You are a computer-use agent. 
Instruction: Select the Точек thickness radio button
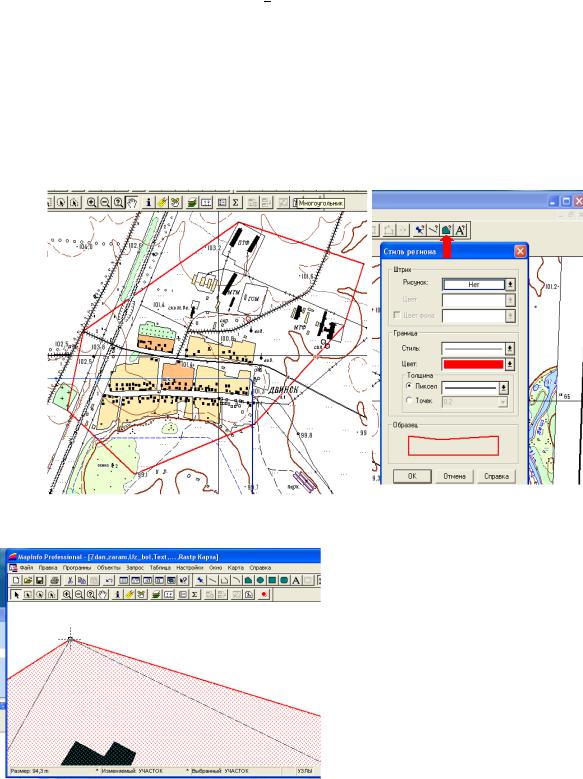(409, 400)
